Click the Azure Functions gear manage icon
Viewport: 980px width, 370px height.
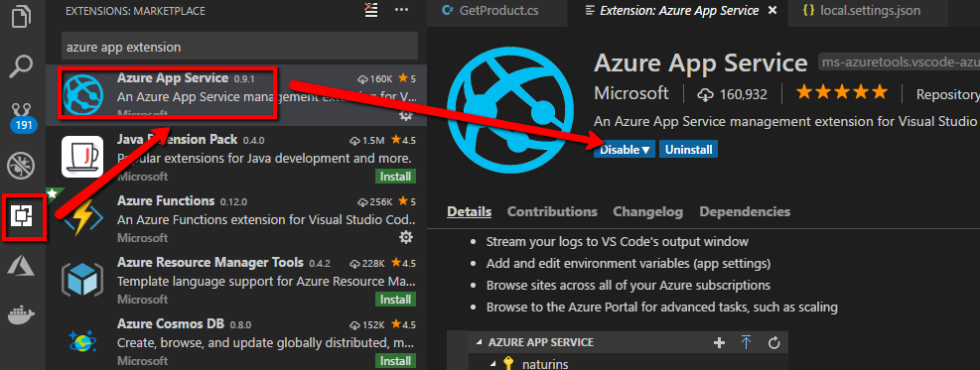click(406, 237)
